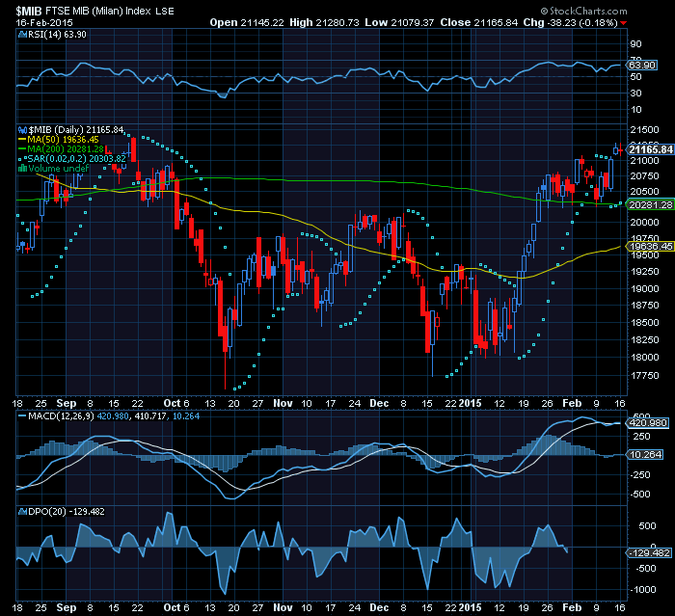Click Oct on the price chart date axis
The width and height of the screenshot is (675, 616).
pos(173,403)
